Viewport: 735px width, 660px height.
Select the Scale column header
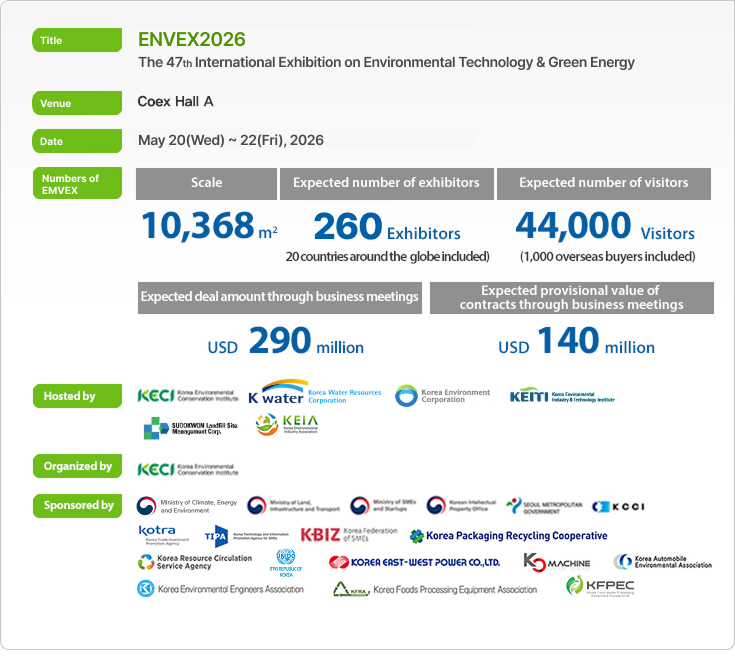(x=206, y=183)
